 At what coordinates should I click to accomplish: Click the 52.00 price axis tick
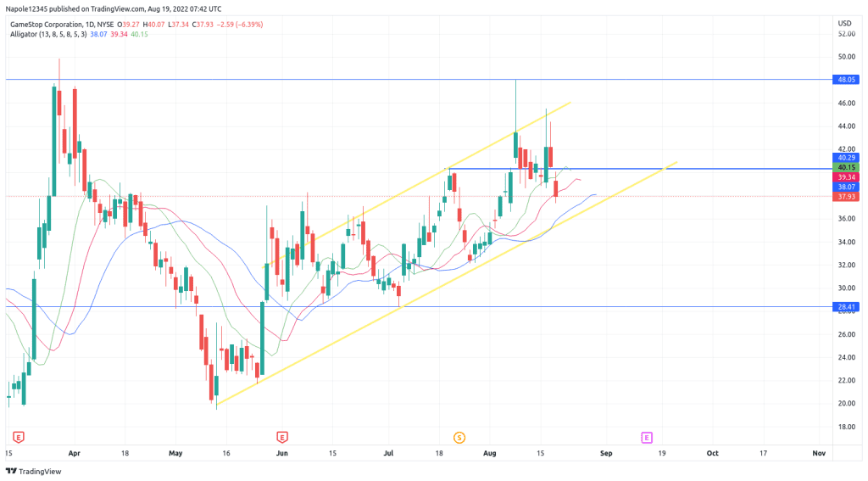[x=847, y=34]
